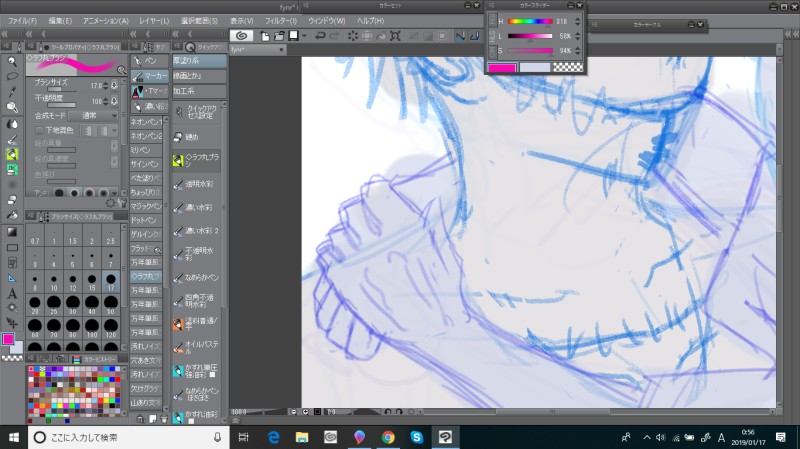Choose ネオンペン1 sub tool
Viewport: 800px width, 449px height.
click(x=146, y=122)
